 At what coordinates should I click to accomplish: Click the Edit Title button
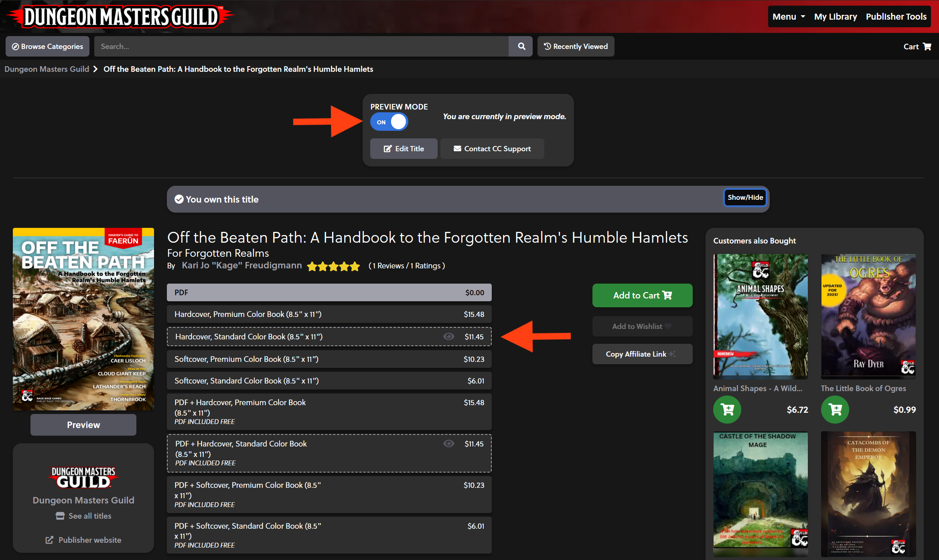pos(404,149)
